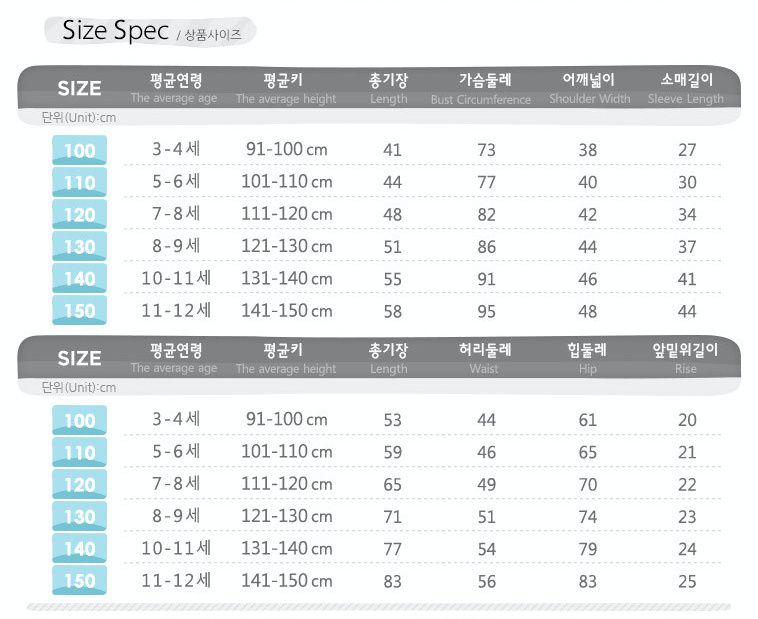Click the size 130 badge in the lower table
758x619 pixels.
(79, 517)
